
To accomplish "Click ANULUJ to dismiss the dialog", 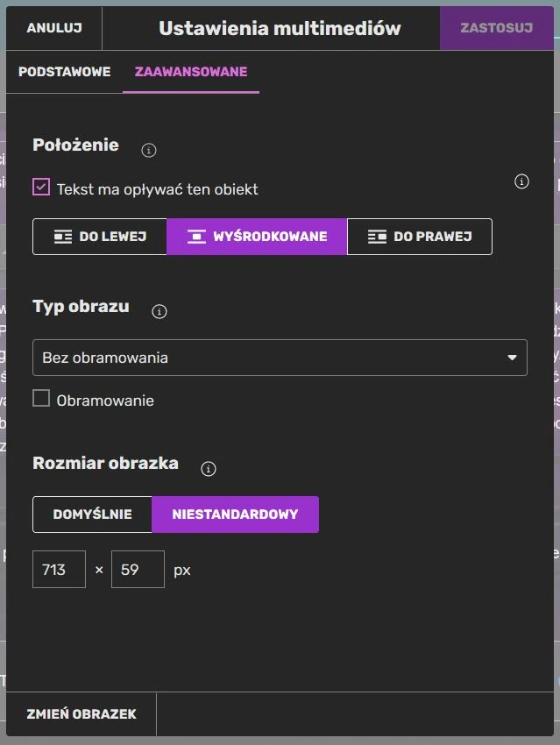I will click(x=53, y=27).
